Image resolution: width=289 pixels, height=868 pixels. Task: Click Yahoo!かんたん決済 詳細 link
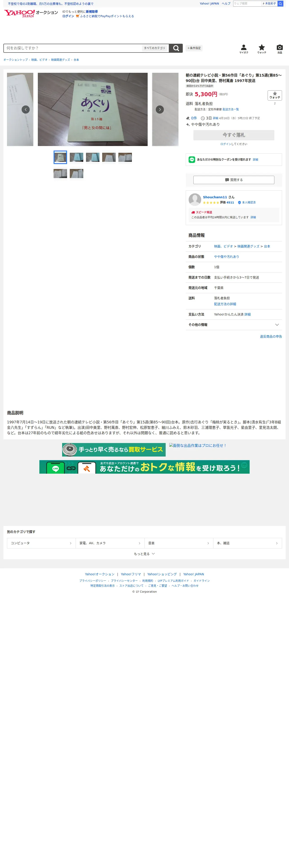(247, 315)
